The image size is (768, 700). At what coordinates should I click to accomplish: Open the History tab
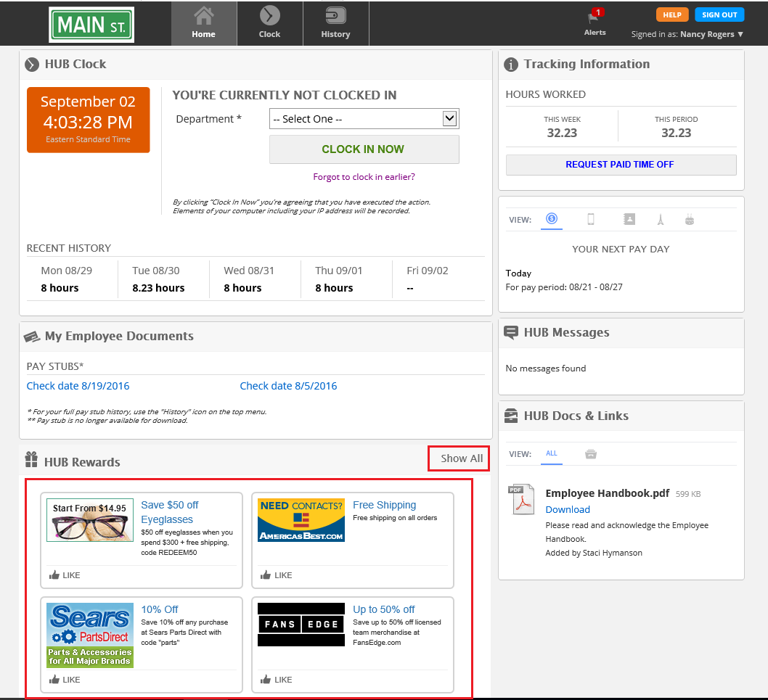coord(335,23)
